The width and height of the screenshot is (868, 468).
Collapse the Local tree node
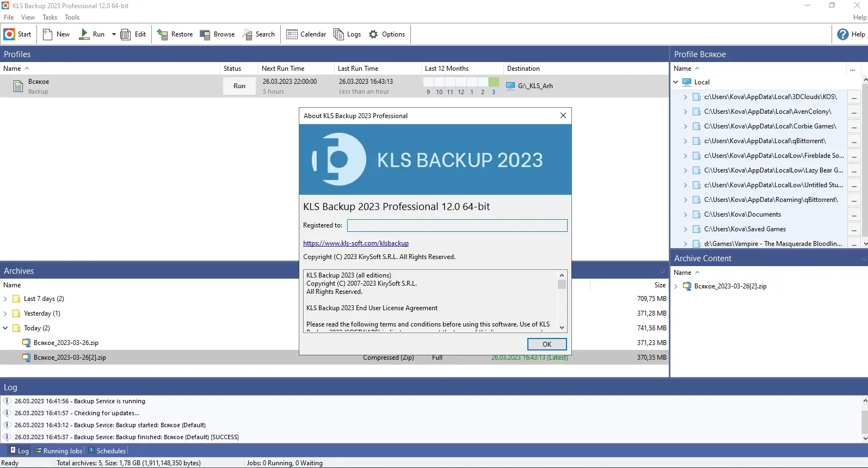(x=676, y=82)
